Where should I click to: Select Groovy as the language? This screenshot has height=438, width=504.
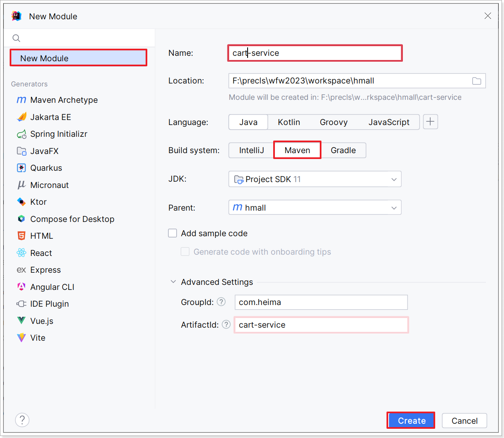click(x=334, y=122)
